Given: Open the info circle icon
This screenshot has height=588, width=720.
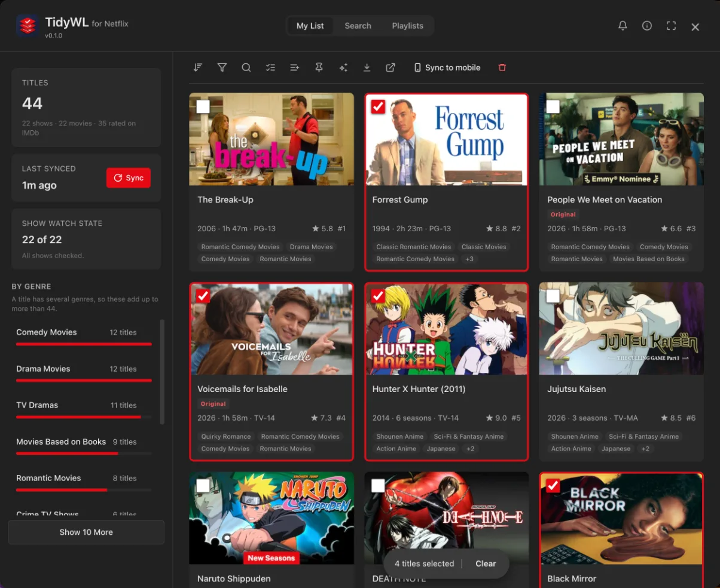Looking at the screenshot, I should tap(646, 26).
